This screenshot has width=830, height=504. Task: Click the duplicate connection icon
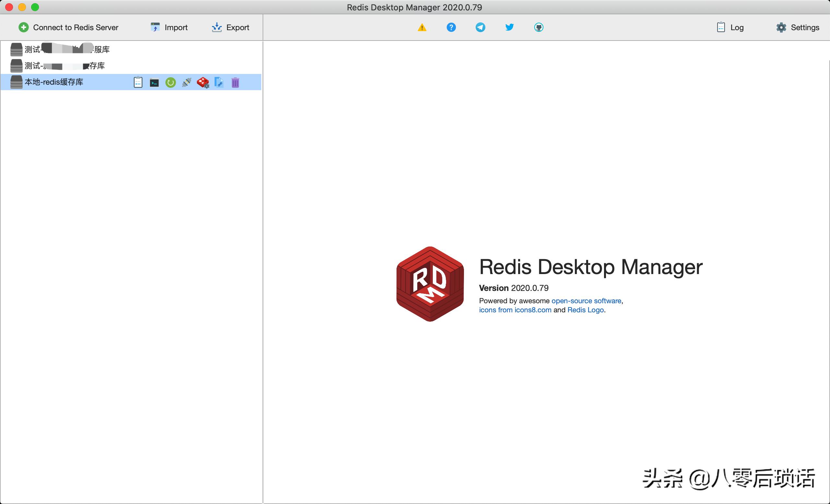(x=219, y=82)
